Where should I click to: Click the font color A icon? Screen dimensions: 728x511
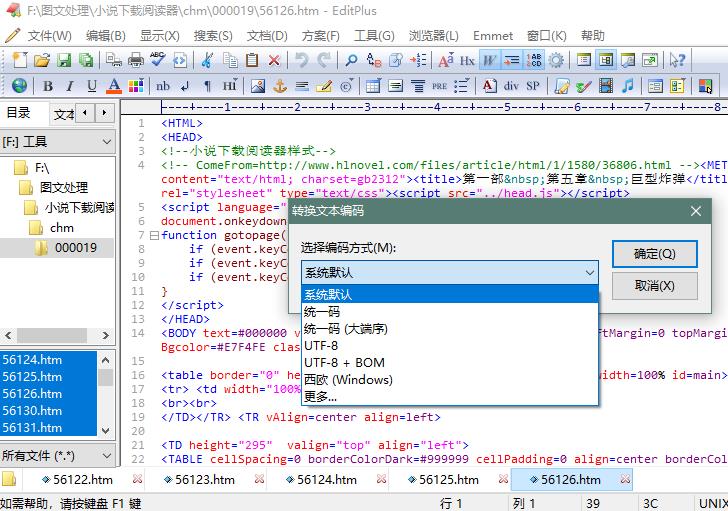[114, 86]
